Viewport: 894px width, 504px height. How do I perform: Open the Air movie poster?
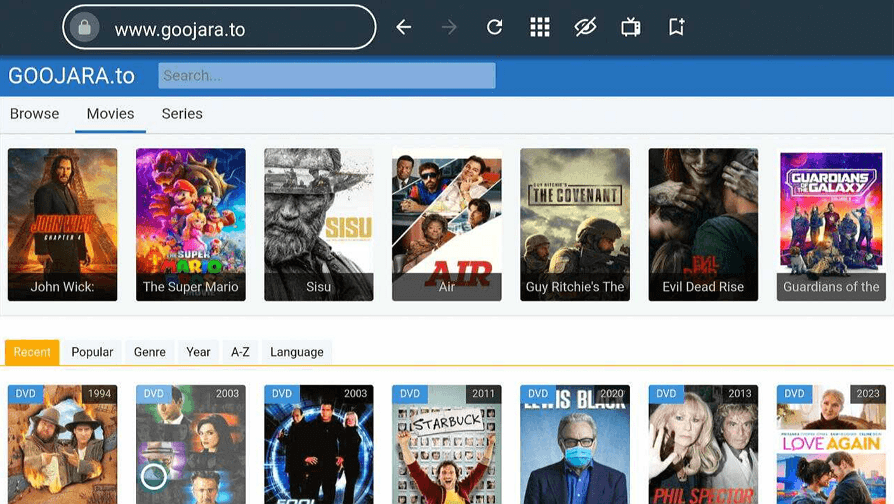click(x=447, y=225)
